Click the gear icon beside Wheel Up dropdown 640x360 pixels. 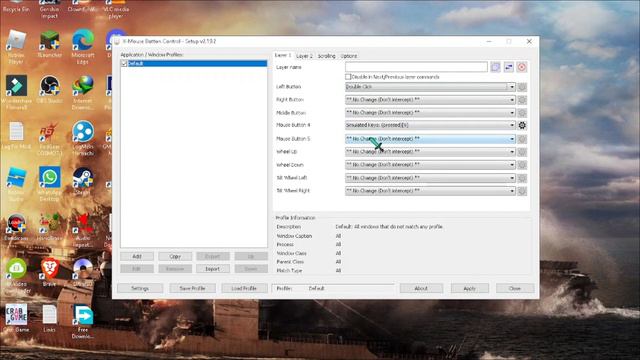click(x=522, y=152)
